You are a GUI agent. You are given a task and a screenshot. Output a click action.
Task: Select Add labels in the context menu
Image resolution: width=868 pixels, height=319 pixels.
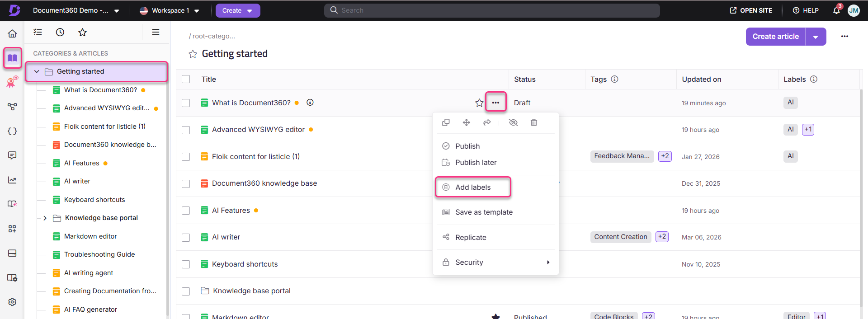(473, 187)
